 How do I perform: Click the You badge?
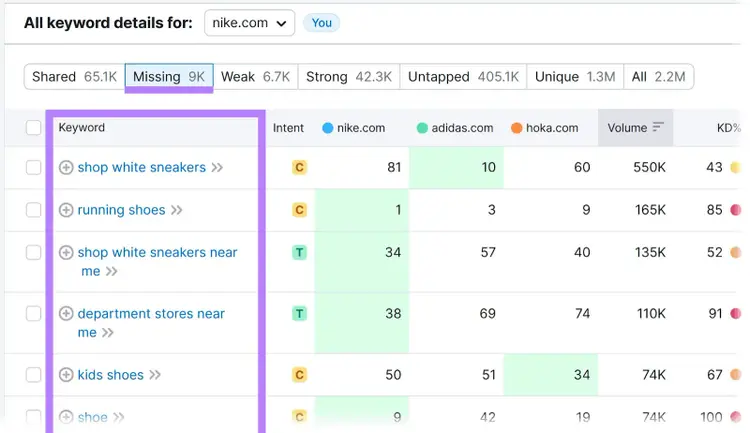[x=321, y=23]
